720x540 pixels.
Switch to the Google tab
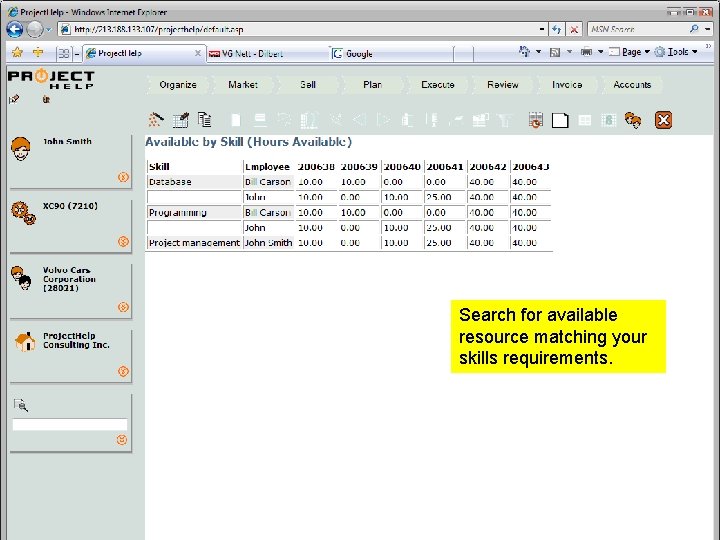pyautogui.click(x=392, y=54)
